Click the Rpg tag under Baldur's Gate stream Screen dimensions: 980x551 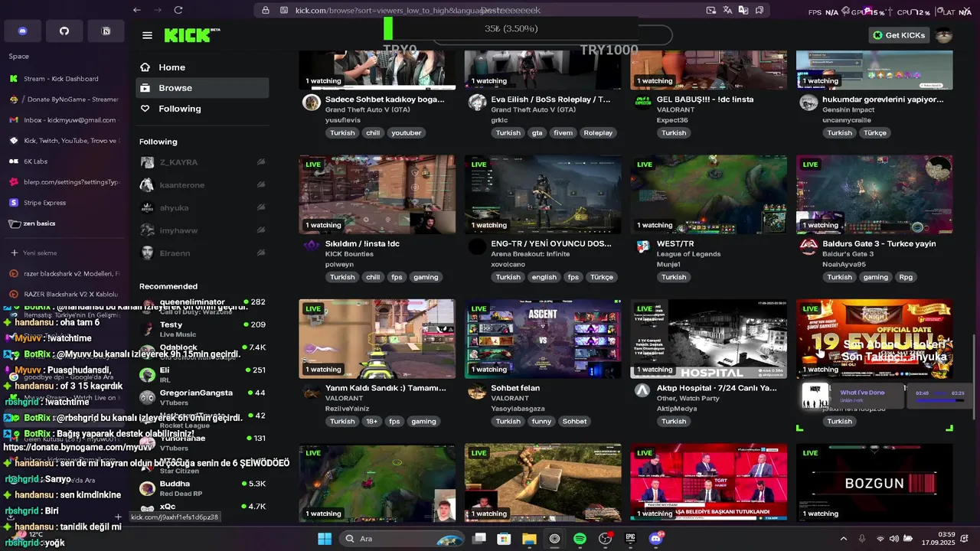click(x=906, y=277)
